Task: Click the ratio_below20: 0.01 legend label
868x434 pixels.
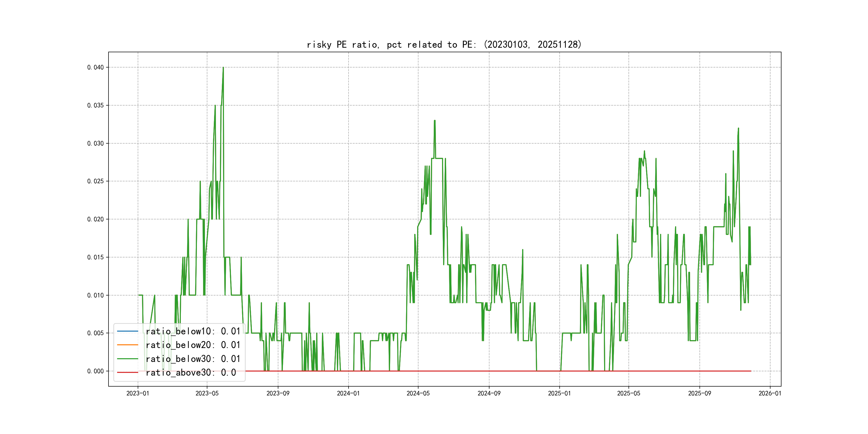Action: (x=193, y=345)
